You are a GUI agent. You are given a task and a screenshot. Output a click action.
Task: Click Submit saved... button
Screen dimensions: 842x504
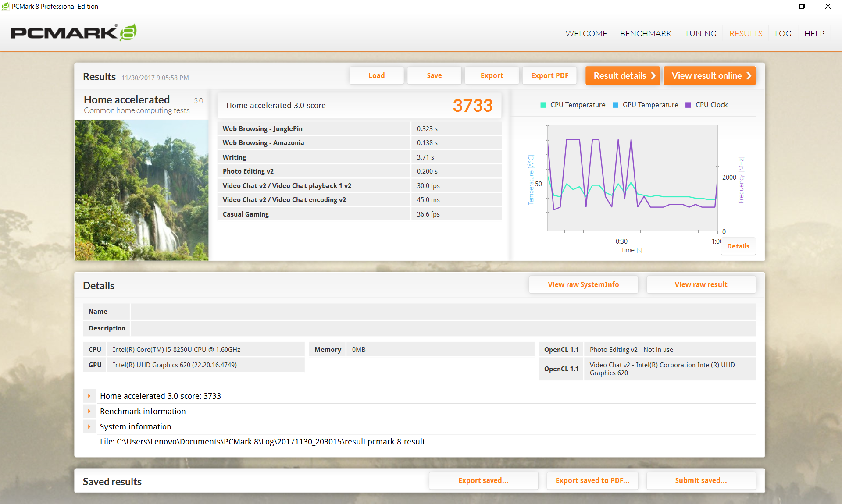[701, 480]
